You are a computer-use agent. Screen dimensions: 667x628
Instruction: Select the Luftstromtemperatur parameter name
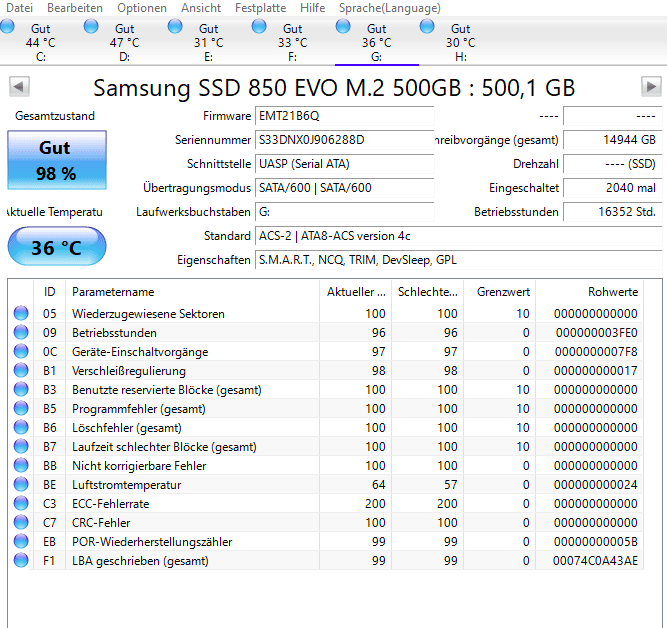click(126, 485)
